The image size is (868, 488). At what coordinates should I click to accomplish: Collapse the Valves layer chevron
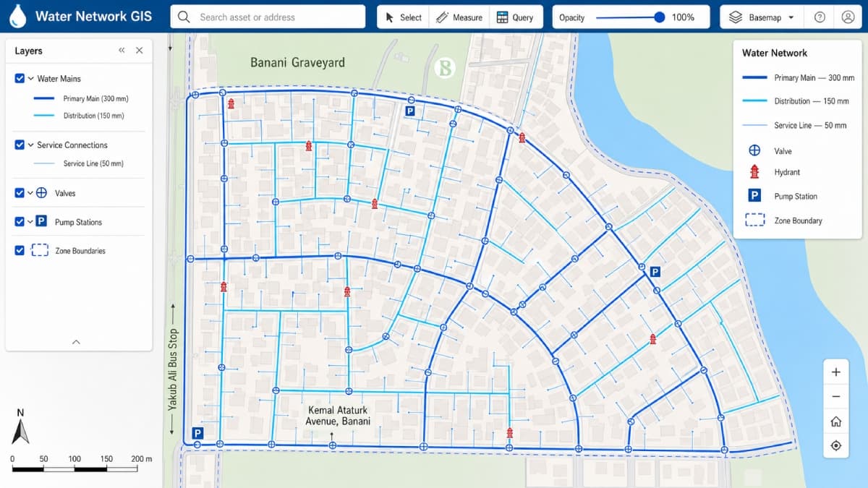(31, 193)
